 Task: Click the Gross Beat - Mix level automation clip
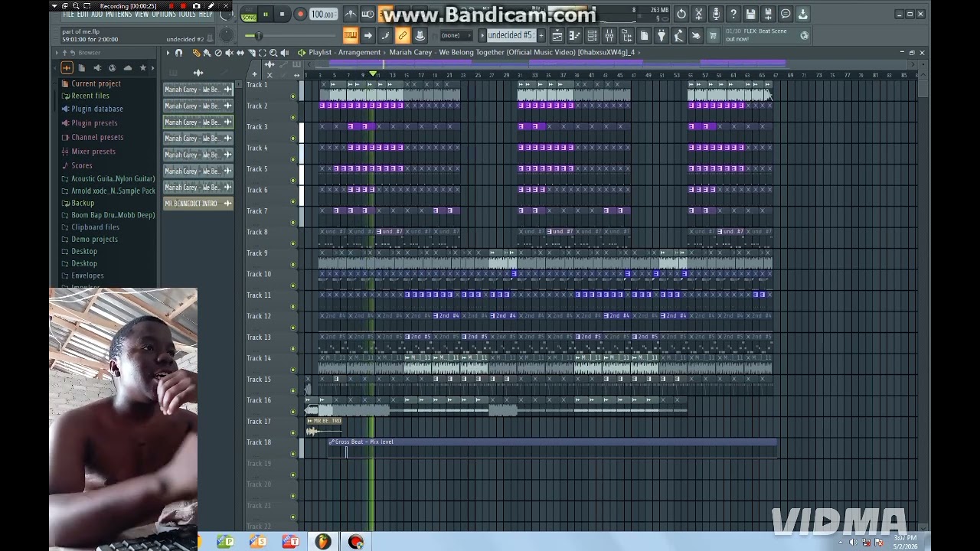[x=551, y=448]
